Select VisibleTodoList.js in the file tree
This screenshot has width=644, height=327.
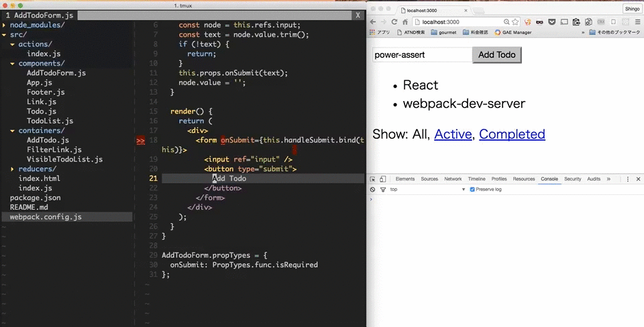point(64,159)
